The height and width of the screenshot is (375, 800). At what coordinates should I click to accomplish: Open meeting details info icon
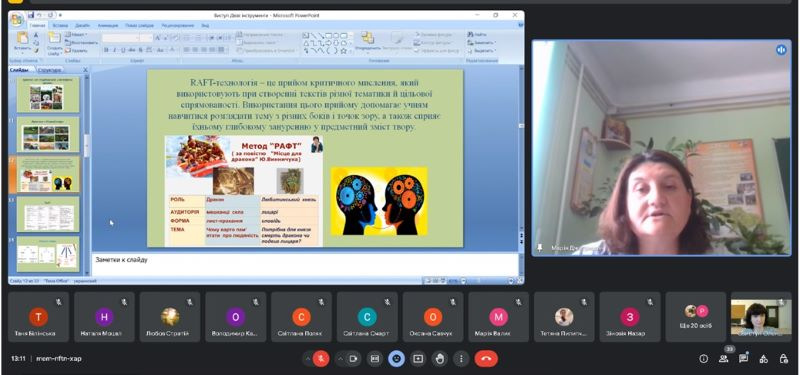pyautogui.click(x=704, y=359)
